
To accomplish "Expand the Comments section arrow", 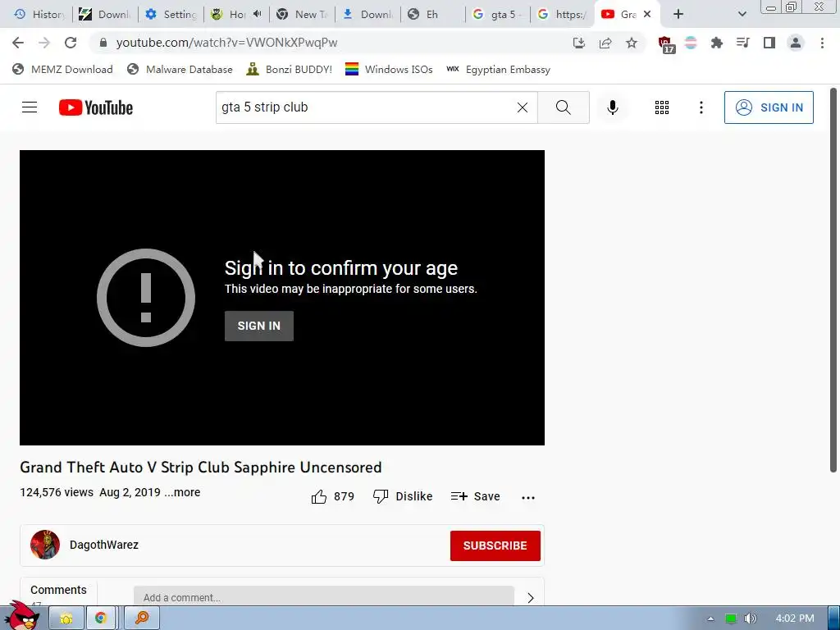I will tap(531, 597).
